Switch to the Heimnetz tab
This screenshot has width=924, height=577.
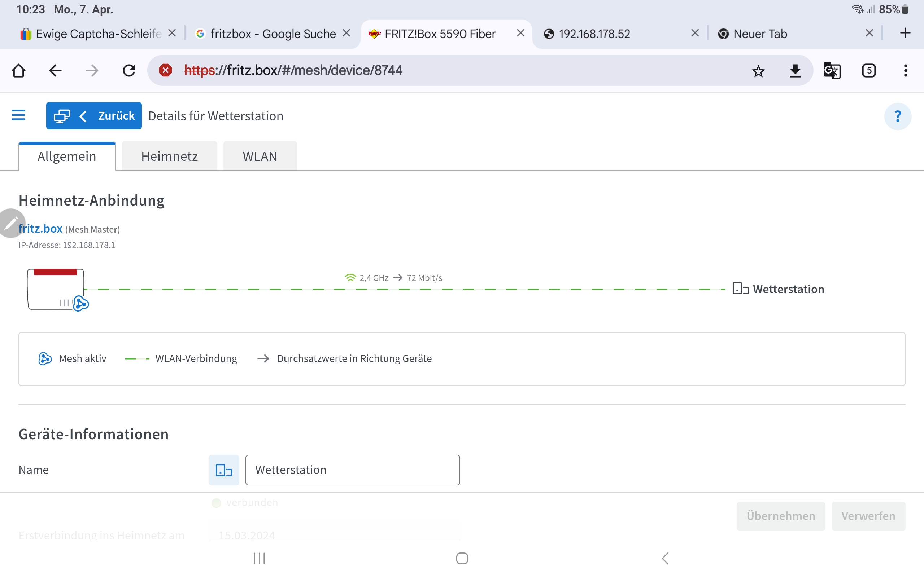click(169, 156)
